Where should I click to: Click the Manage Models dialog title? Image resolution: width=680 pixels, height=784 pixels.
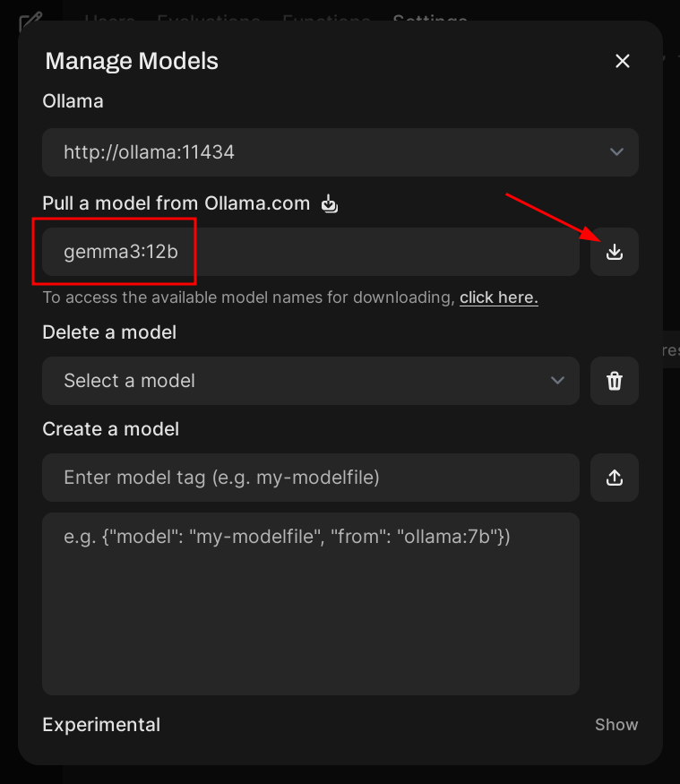coord(132,61)
